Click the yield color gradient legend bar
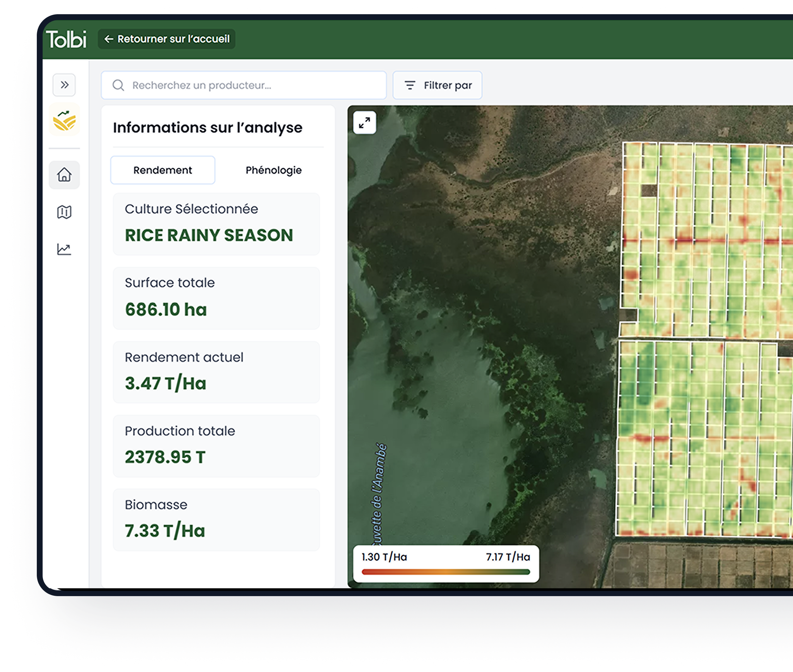Image resolution: width=793 pixels, height=672 pixels. [446, 572]
